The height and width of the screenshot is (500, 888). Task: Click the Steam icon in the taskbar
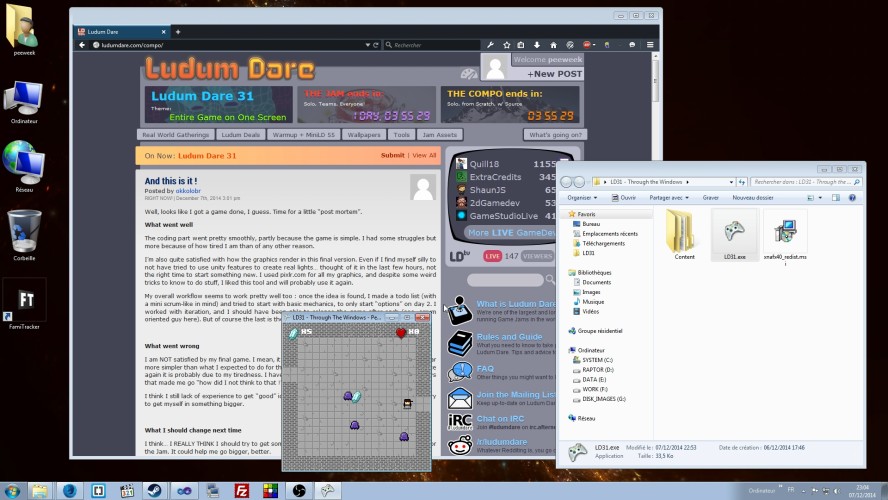[x=154, y=490]
